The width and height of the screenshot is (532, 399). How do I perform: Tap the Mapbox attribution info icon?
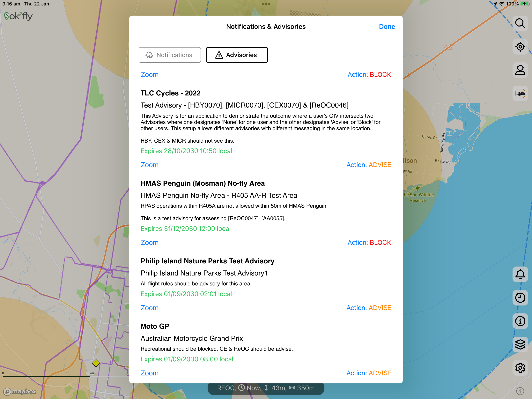coord(520,391)
